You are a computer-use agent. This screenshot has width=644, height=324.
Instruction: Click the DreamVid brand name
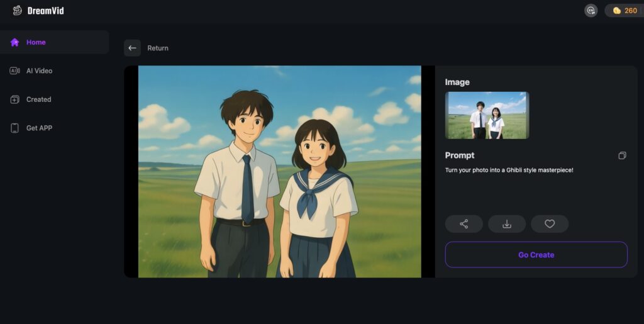(x=45, y=11)
